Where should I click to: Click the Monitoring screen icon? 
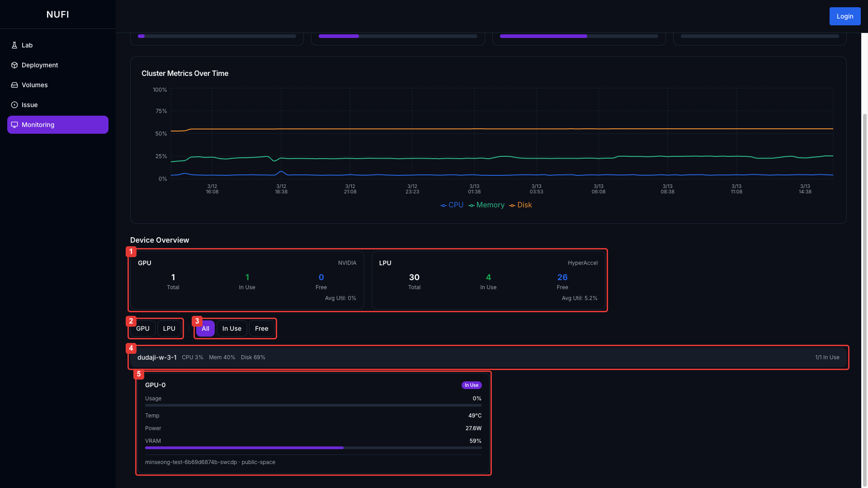[x=14, y=125]
